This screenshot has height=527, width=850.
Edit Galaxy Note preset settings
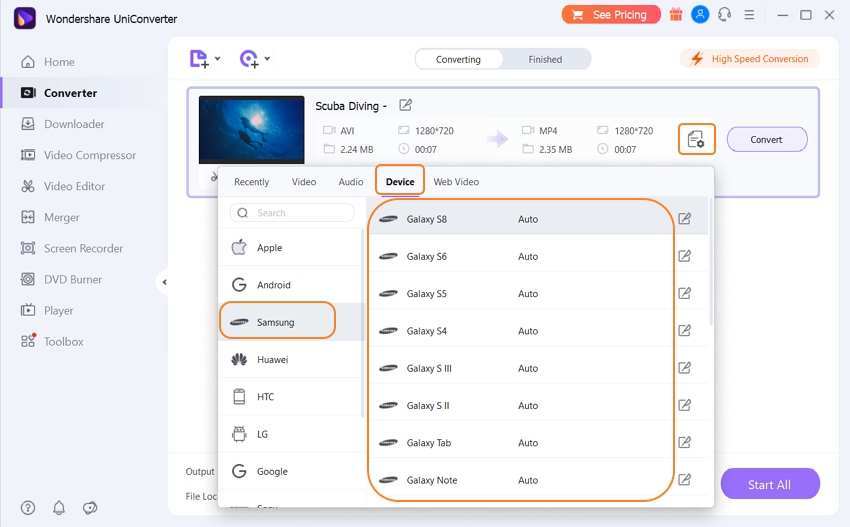tap(685, 479)
